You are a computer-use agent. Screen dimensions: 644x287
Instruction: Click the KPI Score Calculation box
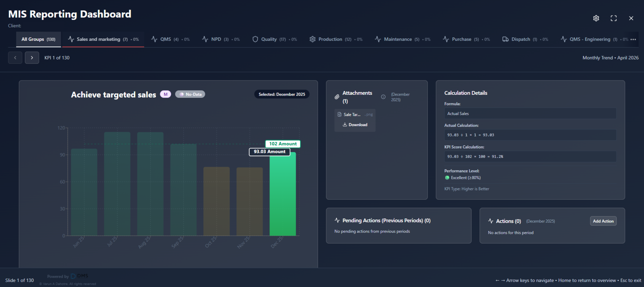530,157
